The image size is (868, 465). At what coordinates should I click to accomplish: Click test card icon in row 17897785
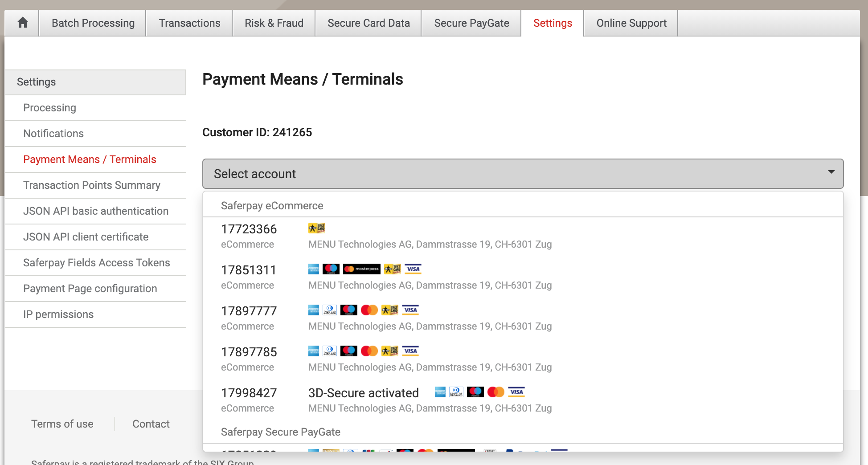390,351
